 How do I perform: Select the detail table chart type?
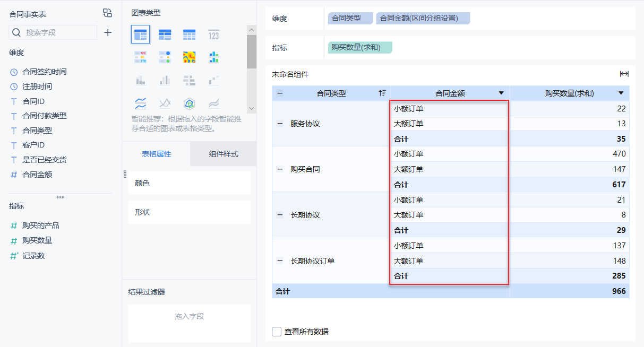(x=190, y=34)
